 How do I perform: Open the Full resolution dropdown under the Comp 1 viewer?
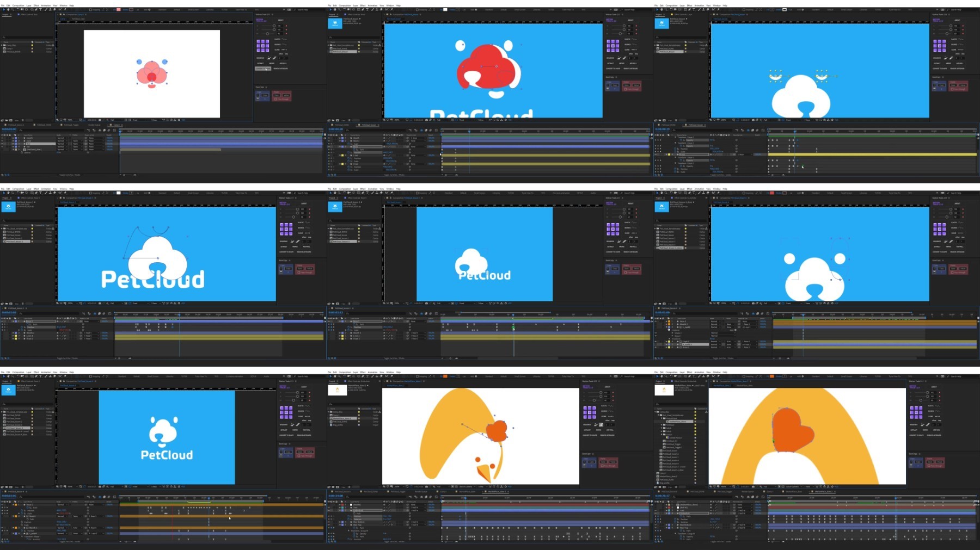[116, 120]
